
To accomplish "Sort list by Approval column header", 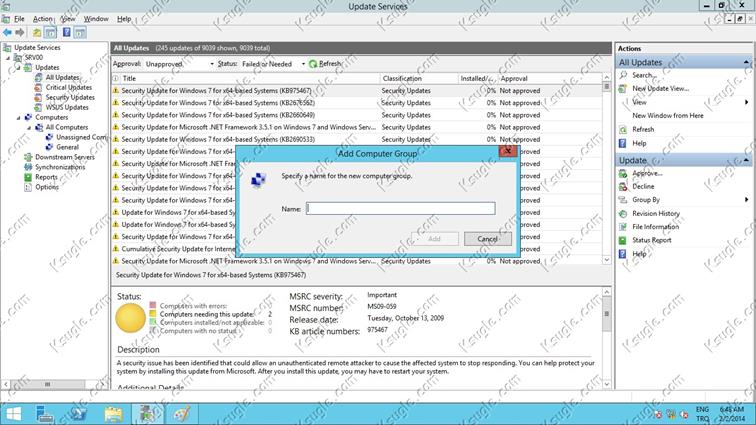I will pyautogui.click(x=550, y=78).
